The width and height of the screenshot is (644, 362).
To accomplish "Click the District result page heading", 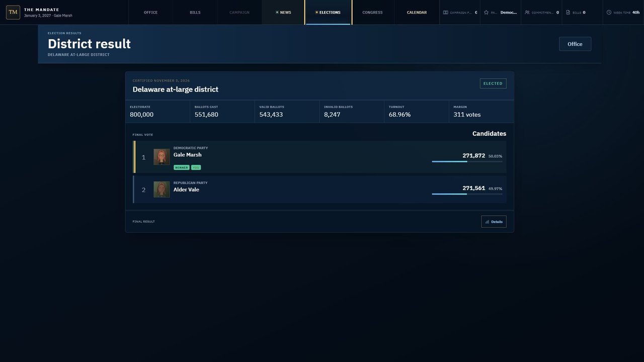I will click(x=89, y=44).
